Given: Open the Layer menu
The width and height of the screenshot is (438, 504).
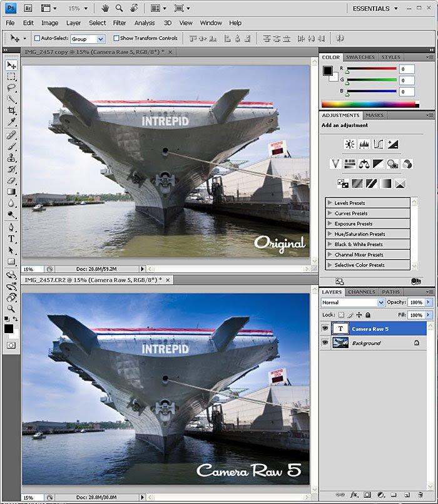Looking at the screenshot, I should 73,23.
